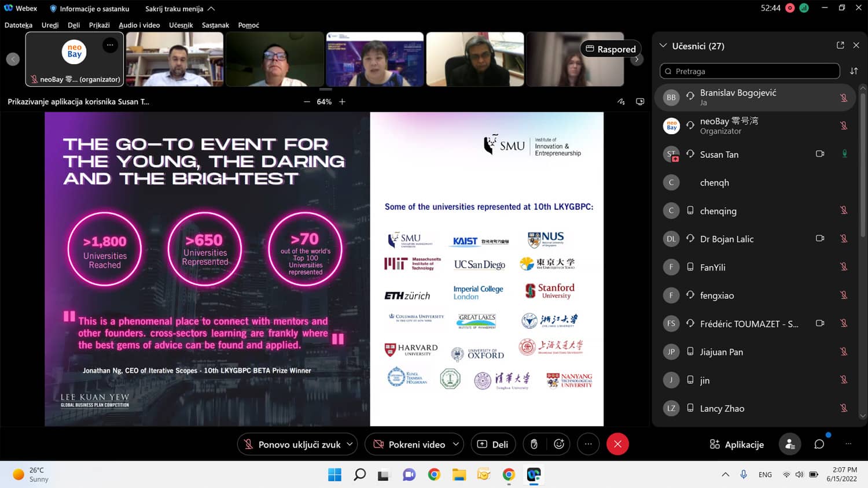The width and height of the screenshot is (868, 488).
Task: Open the chat panel icon
Action: pyautogui.click(x=819, y=444)
